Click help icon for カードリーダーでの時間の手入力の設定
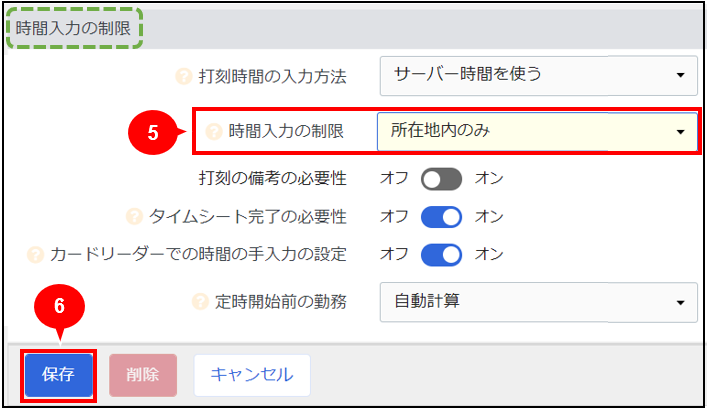This screenshot has height=411, width=707. tap(35, 255)
